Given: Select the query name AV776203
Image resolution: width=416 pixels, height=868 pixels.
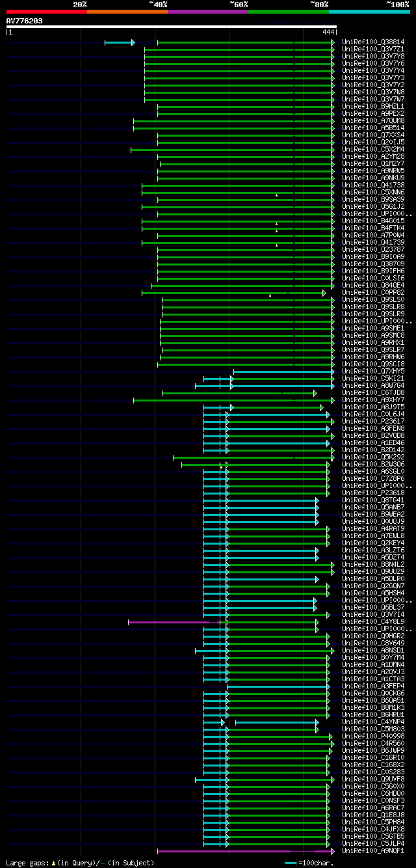Looking at the screenshot, I should [x=25, y=21].
